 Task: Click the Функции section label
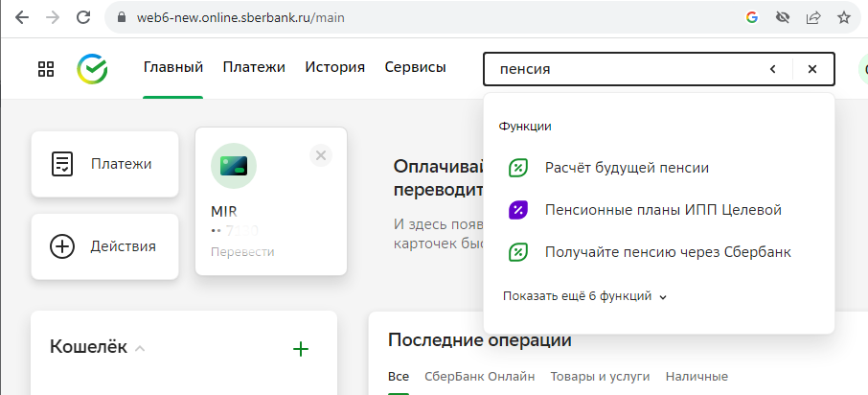(525, 127)
